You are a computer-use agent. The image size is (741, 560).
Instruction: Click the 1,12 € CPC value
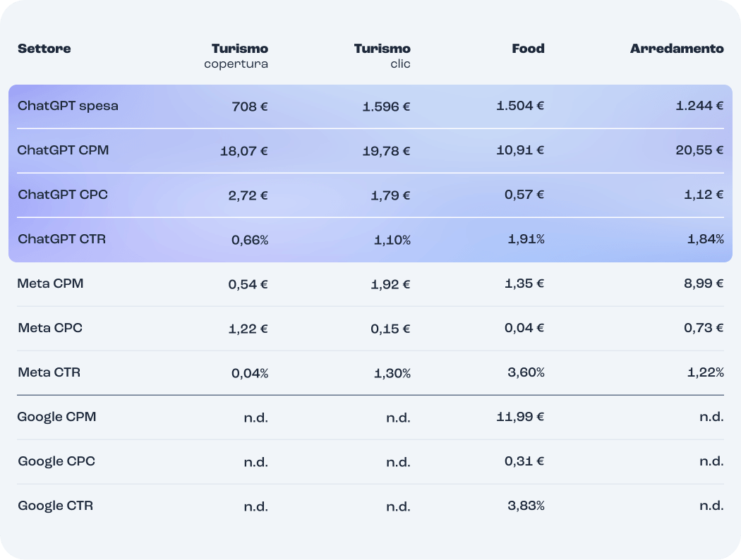(704, 195)
